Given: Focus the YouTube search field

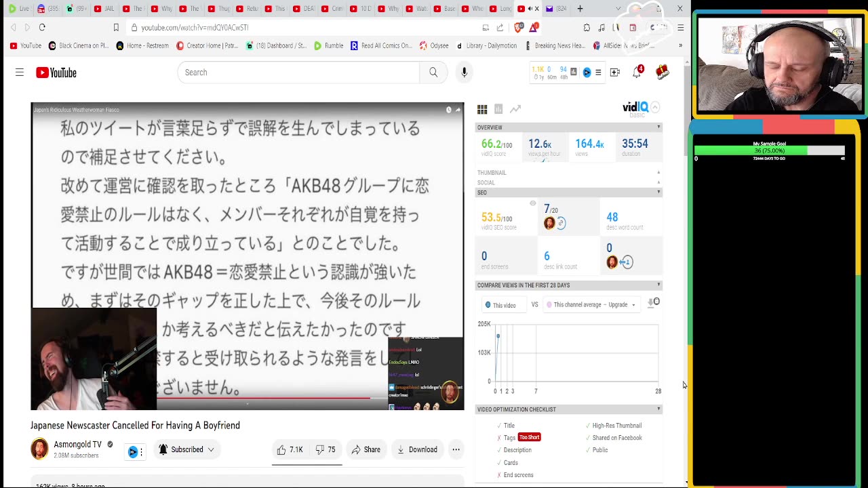Looking at the screenshot, I should click(x=298, y=73).
